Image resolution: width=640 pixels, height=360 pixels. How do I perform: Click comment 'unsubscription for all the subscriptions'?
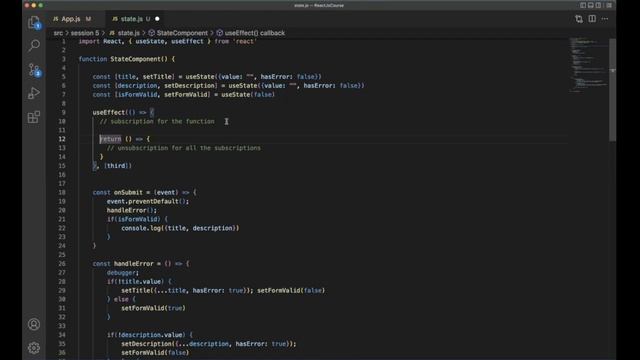[x=184, y=148]
